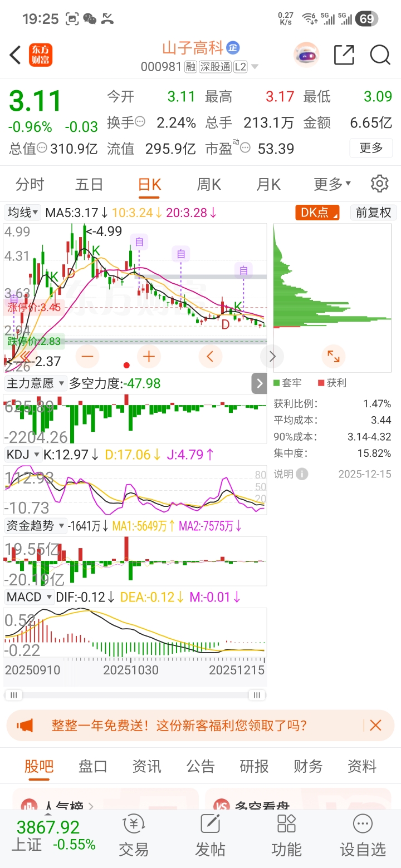Grab the right handle of date range slider
The image size is (401, 868).
coord(257,695)
